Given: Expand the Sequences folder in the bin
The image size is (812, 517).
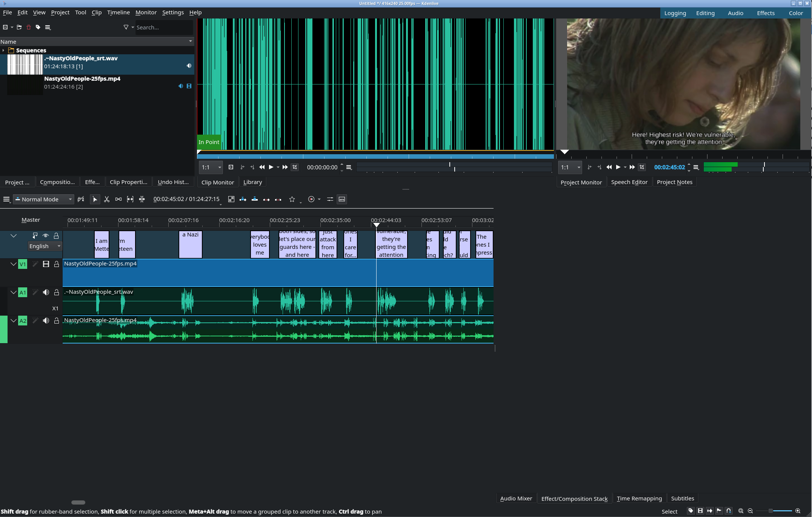Looking at the screenshot, I should pyautogui.click(x=3, y=50).
